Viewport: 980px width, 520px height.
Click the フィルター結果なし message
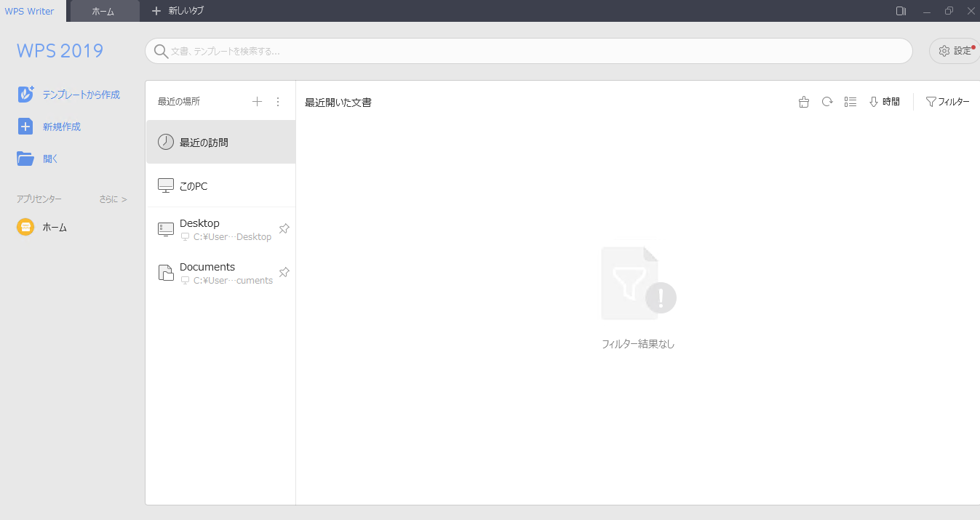[x=638, y=344]
